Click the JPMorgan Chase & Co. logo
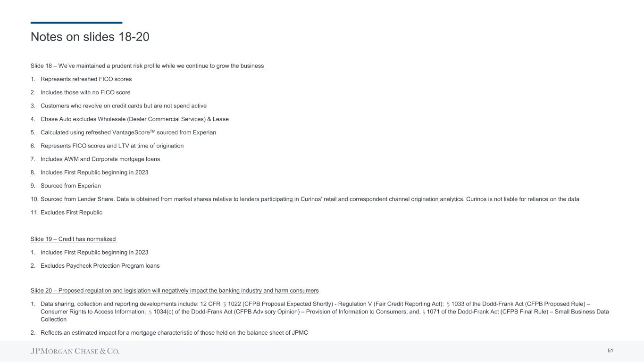The image size is (644, 362). 75,351
